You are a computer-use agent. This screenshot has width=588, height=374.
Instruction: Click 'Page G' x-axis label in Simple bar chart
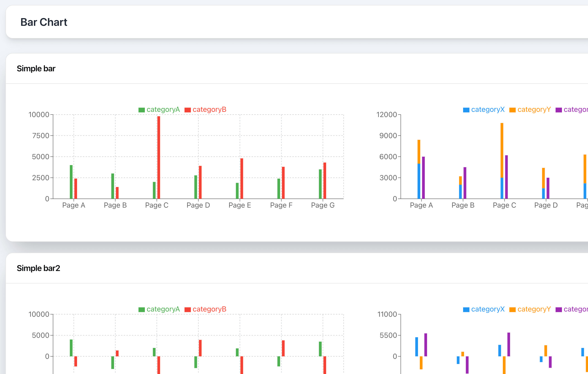tap(323, 205)
